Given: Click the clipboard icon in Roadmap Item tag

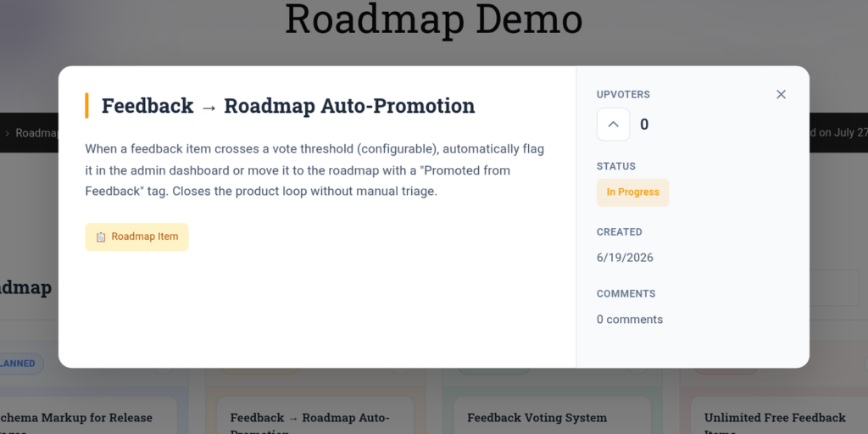Looking at the screenshot, I should pos(101,237).
